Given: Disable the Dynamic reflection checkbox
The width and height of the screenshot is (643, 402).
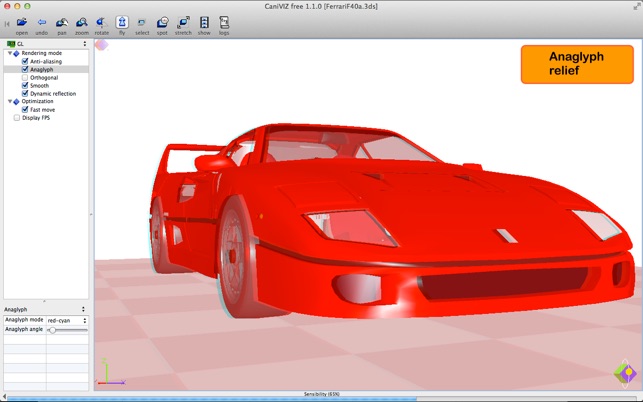Looking at the screenshot, I should pyautogui.click(x=25, y=94).
